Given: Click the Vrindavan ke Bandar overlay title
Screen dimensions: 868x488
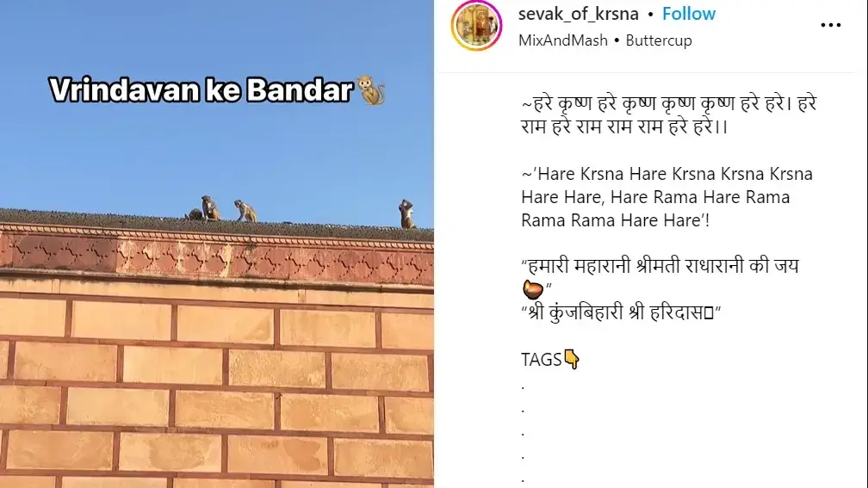Looking at the screenshot, I should (201, 90).
